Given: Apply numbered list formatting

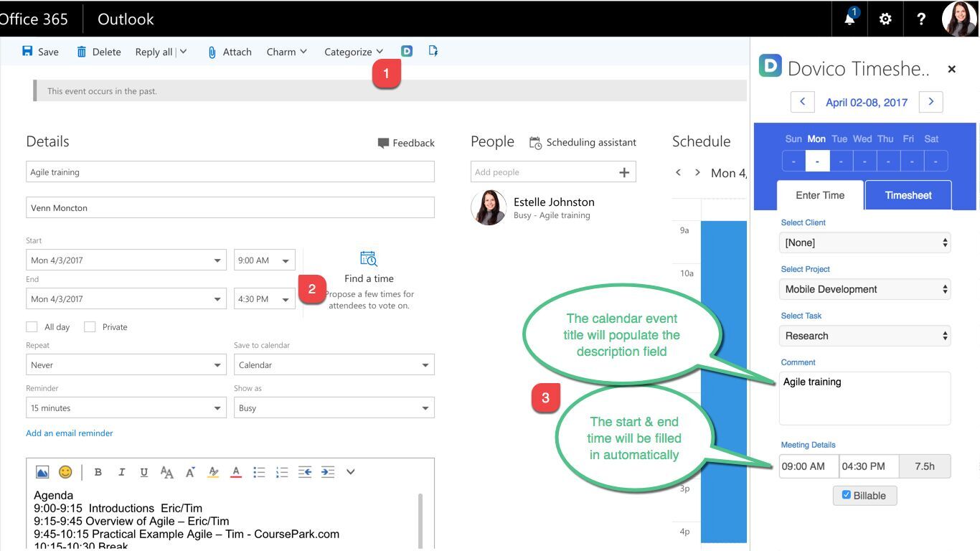Looking at the screenshot, I should (x=282, y=472).
